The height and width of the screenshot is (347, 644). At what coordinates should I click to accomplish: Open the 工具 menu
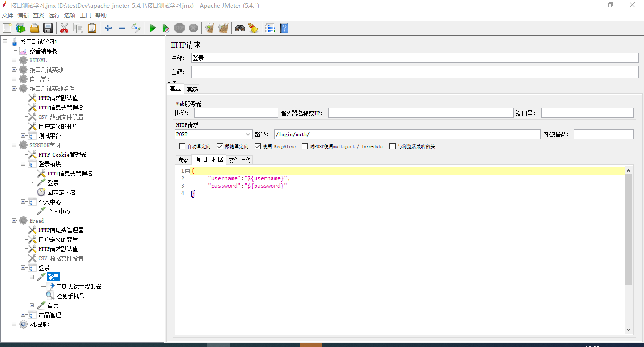(x=85, y=16)
